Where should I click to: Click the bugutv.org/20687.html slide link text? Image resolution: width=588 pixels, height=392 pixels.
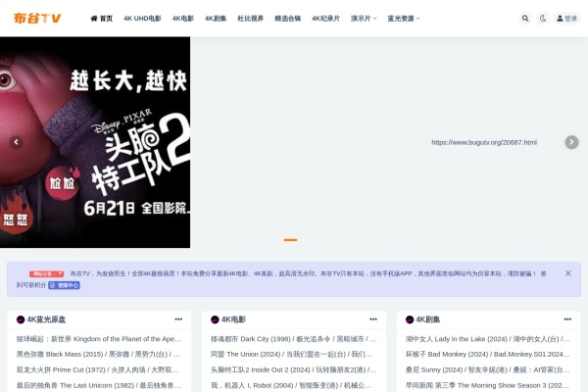tap(484, 142)
